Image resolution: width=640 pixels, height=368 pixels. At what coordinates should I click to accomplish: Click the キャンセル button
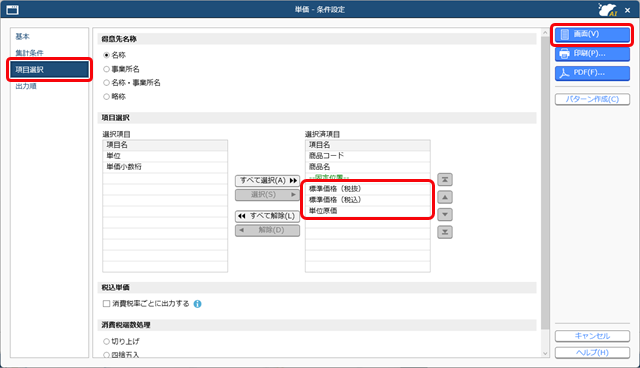(x=592, y=336)
